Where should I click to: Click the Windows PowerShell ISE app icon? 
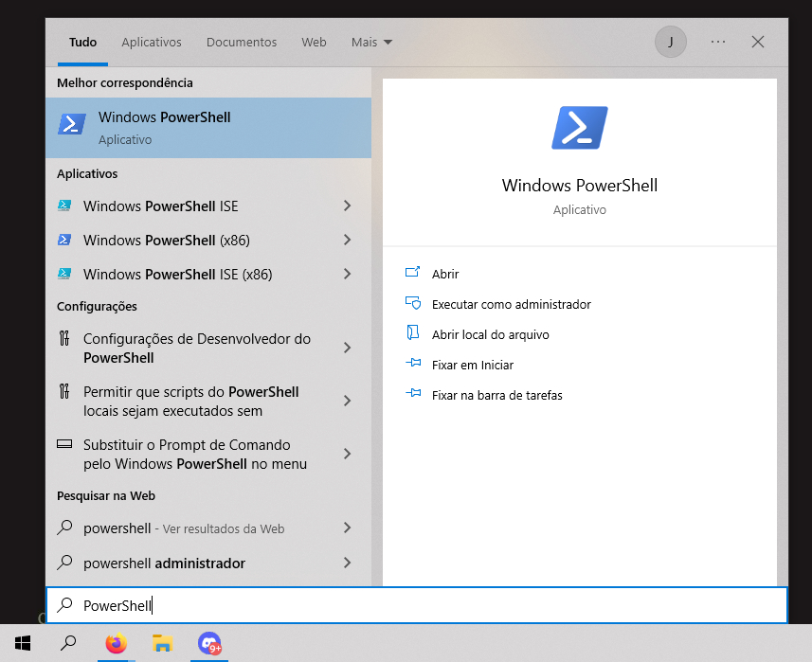[64, 206]
